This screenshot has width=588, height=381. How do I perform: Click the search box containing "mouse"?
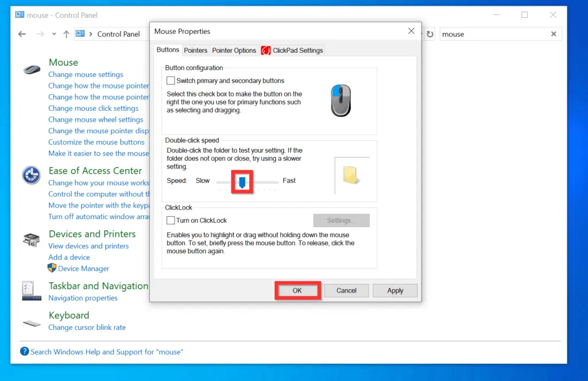(494, 34)
